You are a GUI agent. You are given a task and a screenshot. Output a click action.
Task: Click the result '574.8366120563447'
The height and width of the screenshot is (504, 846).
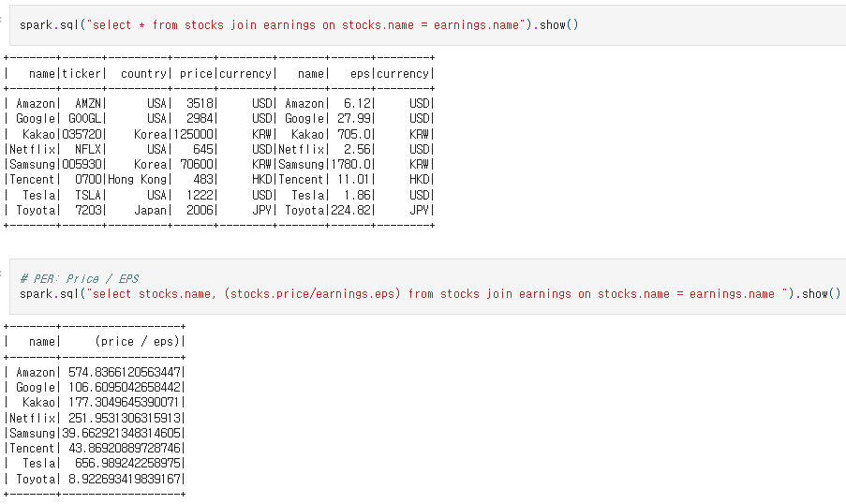125,373
